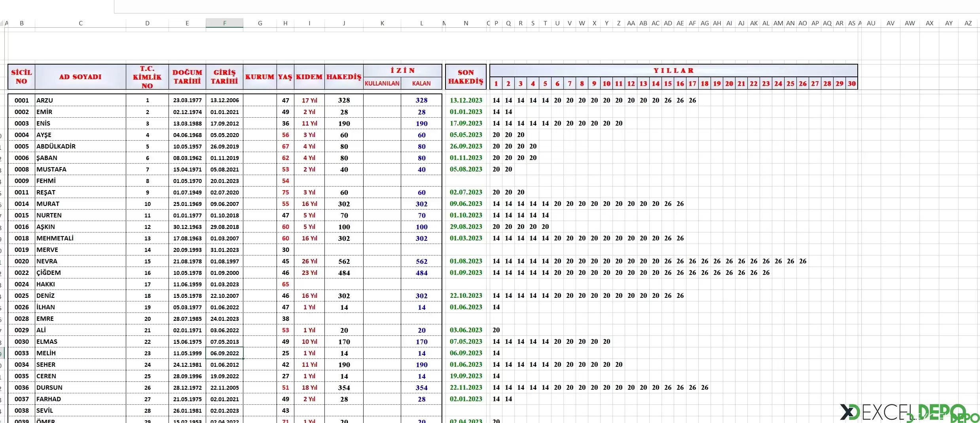The width and height of the screenshot is (980, 423).
Task: Click the DOĞUM TARİHİ header cell
Action: 187,77
